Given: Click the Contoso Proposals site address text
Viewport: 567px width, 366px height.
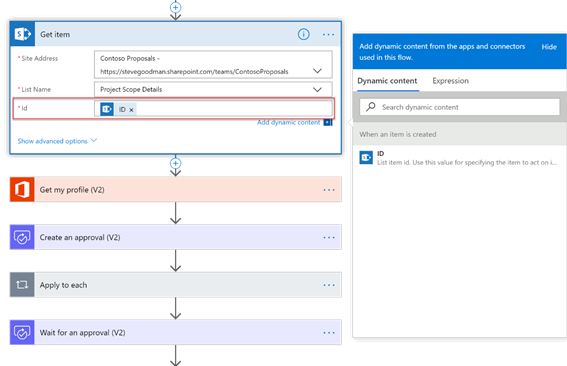Looking at the screenshot, I should [x=129, y=58].
